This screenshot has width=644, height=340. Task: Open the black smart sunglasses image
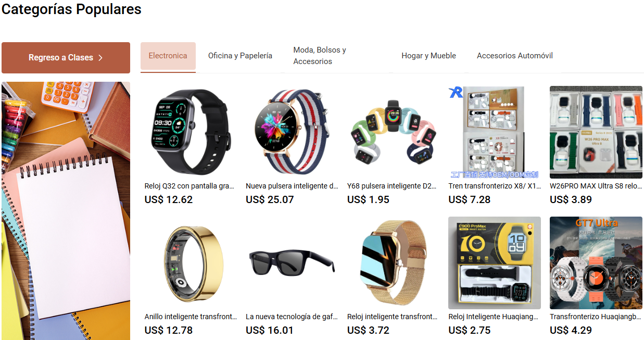(292, 263)
